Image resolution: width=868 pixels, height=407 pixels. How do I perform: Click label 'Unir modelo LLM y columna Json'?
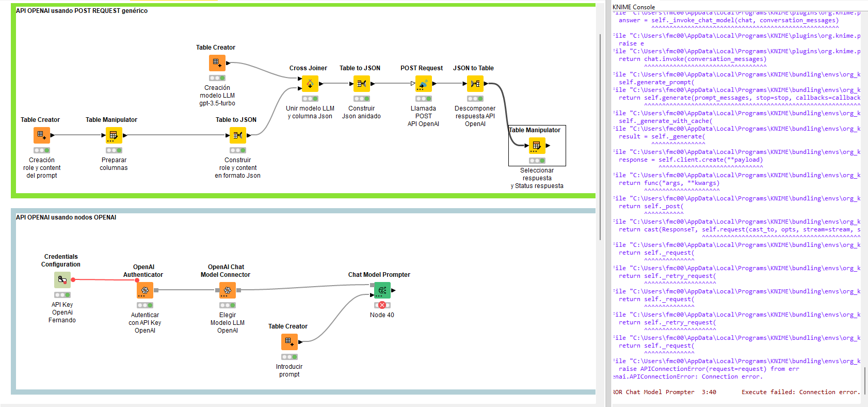click(310, 112)
